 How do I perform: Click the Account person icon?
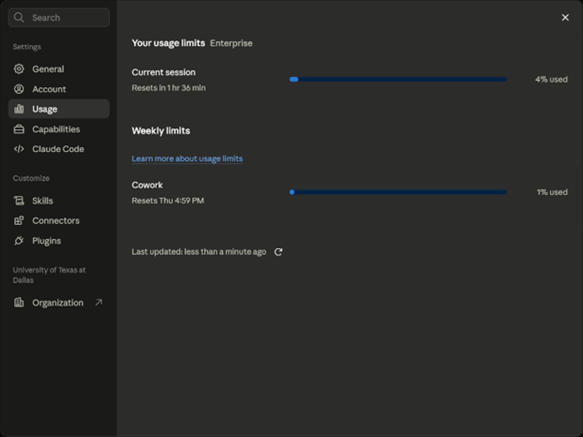(x=19, y=89)
